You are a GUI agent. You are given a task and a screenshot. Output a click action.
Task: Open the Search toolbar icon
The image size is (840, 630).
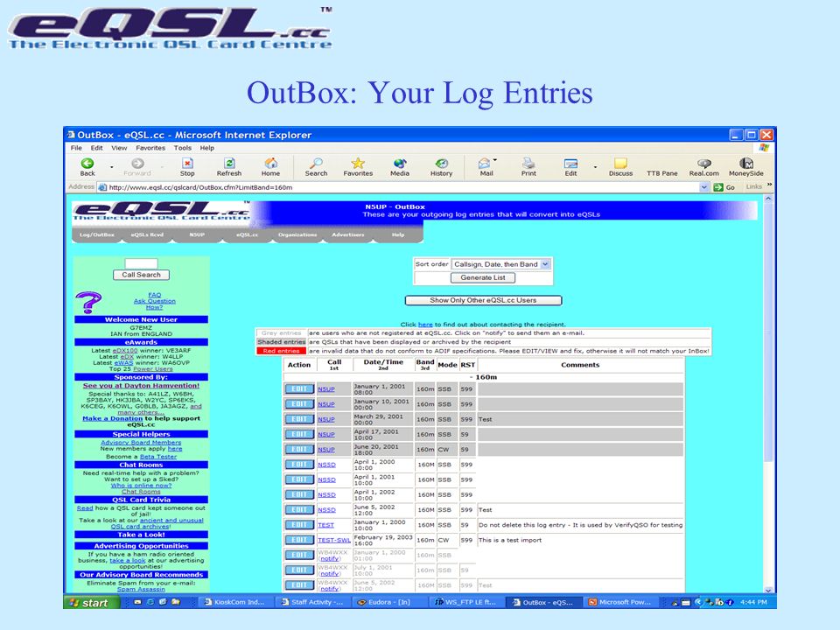pyautogui.click(x=316, y=164)
